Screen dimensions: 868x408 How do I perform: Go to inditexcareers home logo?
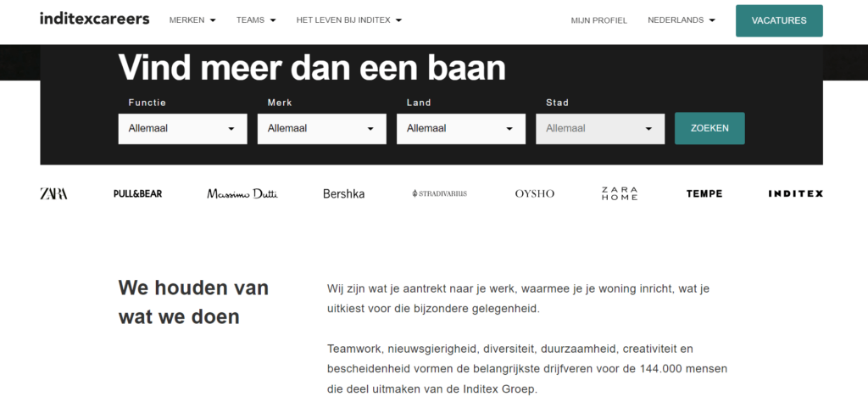(x=95, y=19)
